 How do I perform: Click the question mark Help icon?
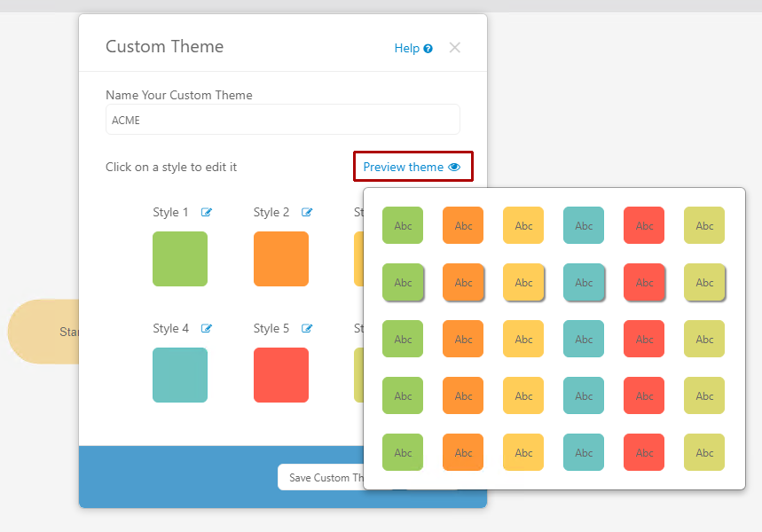[x=428, y=49]
